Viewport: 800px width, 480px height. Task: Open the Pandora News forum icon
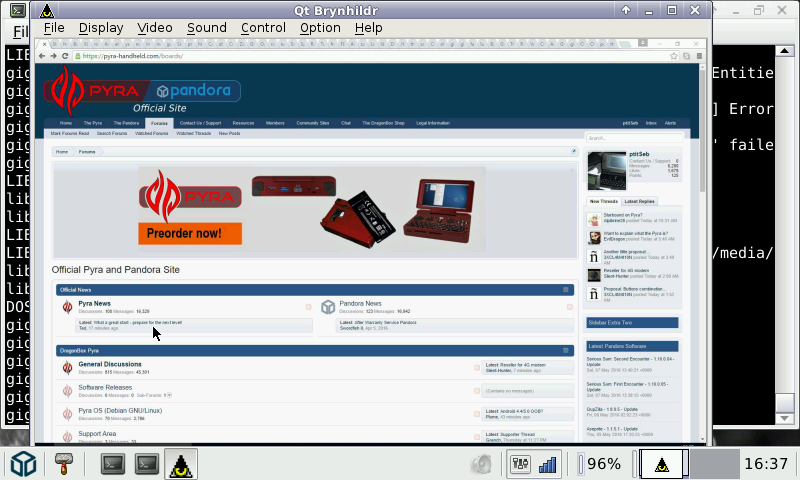(x=327, y=307)
